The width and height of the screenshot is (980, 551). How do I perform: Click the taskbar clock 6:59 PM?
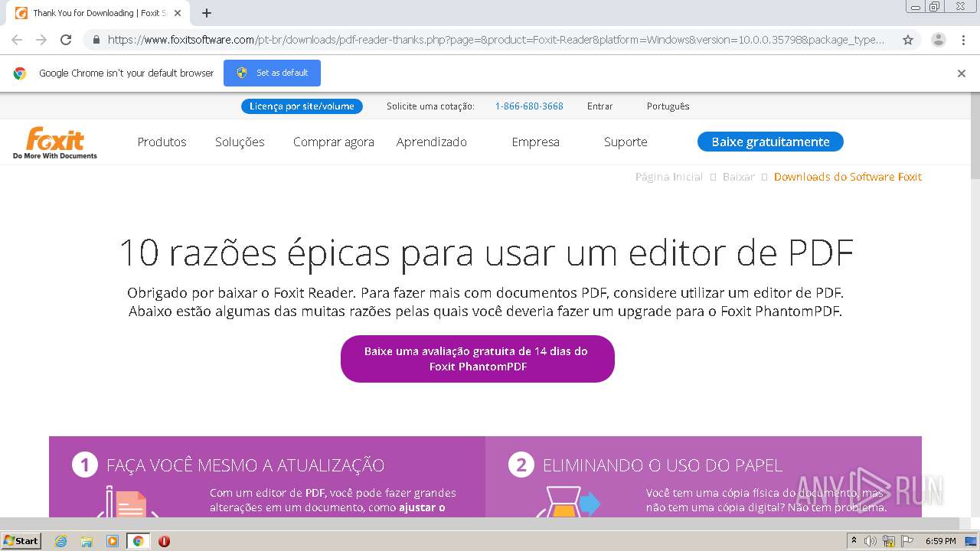coord(940,541)
